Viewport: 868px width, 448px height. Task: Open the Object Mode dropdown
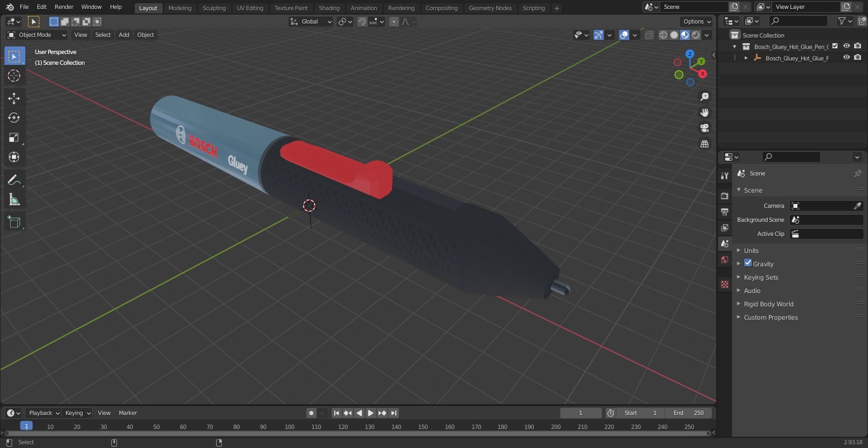[x=36, y=35]
